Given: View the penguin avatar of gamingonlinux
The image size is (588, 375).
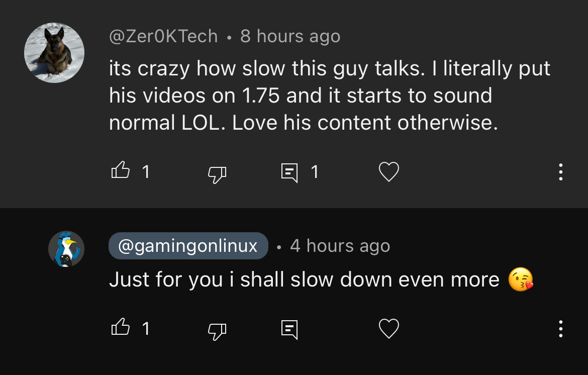Looking at the screenshot, I should [x=66, y=249].
